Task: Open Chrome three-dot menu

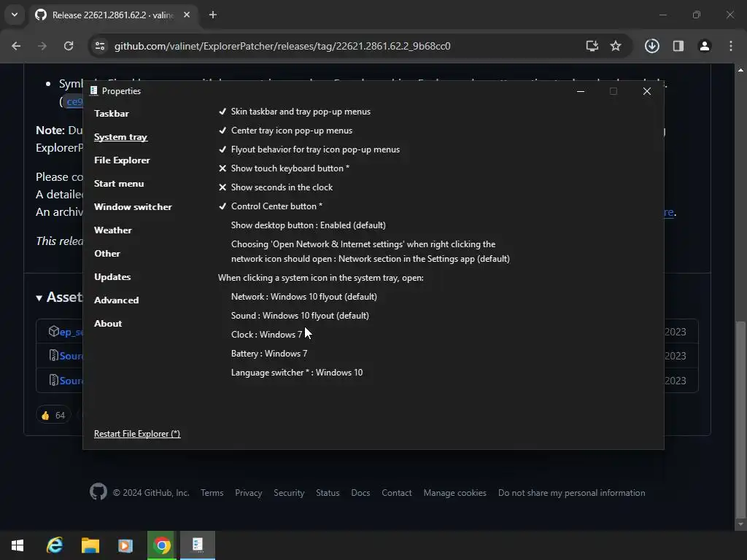Action: [x=731, y=46]
